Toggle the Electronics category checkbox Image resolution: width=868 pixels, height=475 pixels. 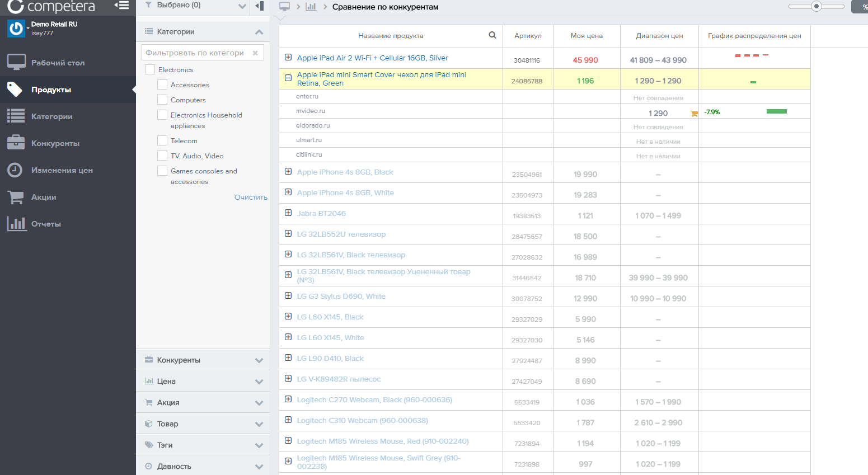[x=150, y=69]
